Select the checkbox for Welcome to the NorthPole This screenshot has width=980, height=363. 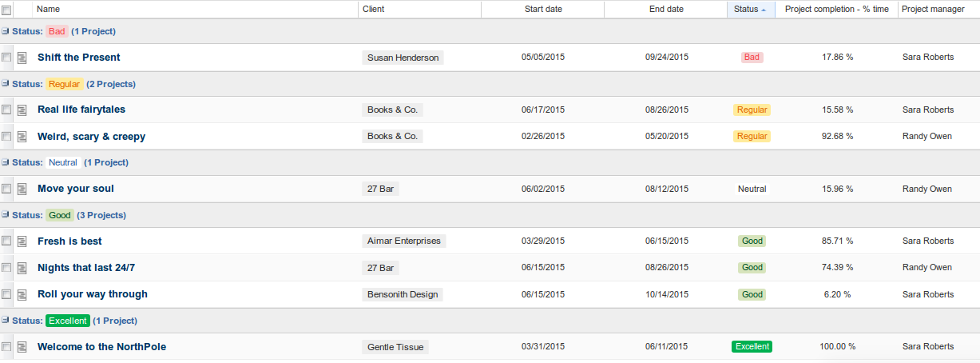click(6, 347)
